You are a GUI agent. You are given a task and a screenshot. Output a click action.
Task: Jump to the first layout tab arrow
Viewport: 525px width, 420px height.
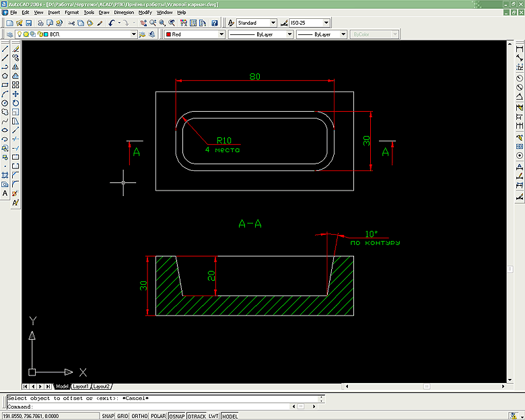pos(26,386)
